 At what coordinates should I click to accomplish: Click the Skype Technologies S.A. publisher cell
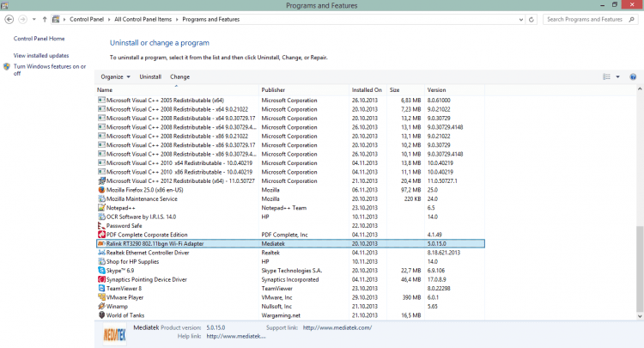[292, 271]
